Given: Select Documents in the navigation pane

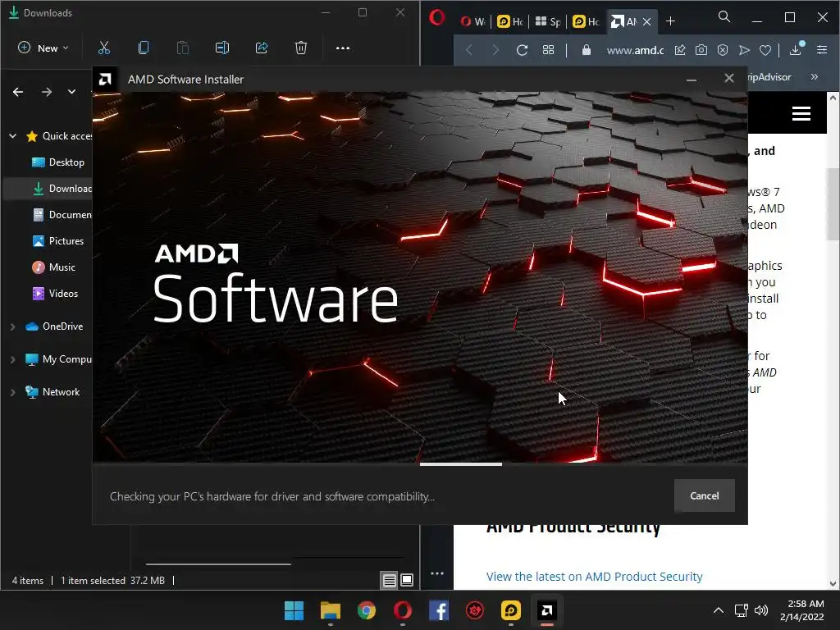Looking at the screenshot, I should [x=62, y=215].
